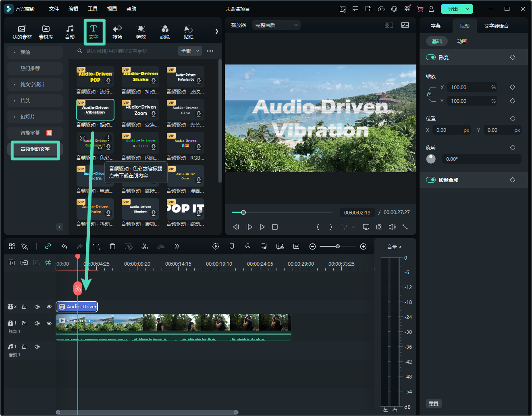Click the voiceover microphone icon
The width and height of the screenshot is (532, 416).
point(248,246)
